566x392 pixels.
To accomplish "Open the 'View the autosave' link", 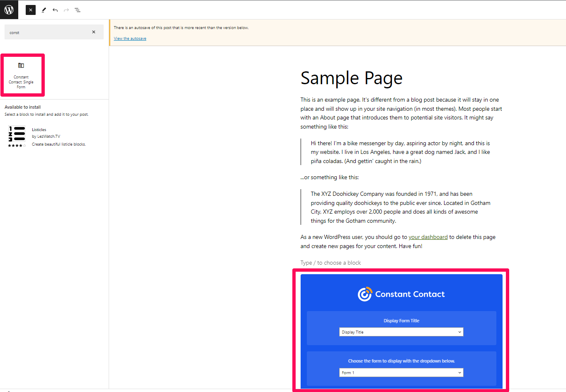I will click(130, 39).
